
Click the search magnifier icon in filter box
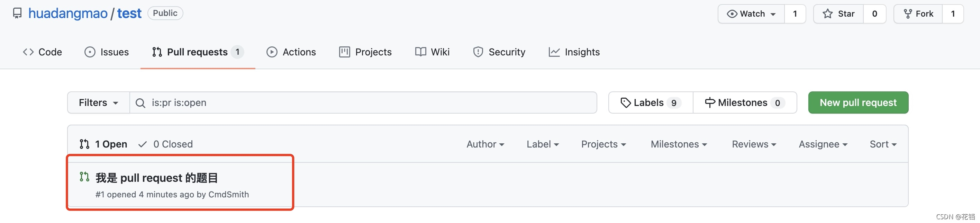pyautogui.click(x=140, y=103)
